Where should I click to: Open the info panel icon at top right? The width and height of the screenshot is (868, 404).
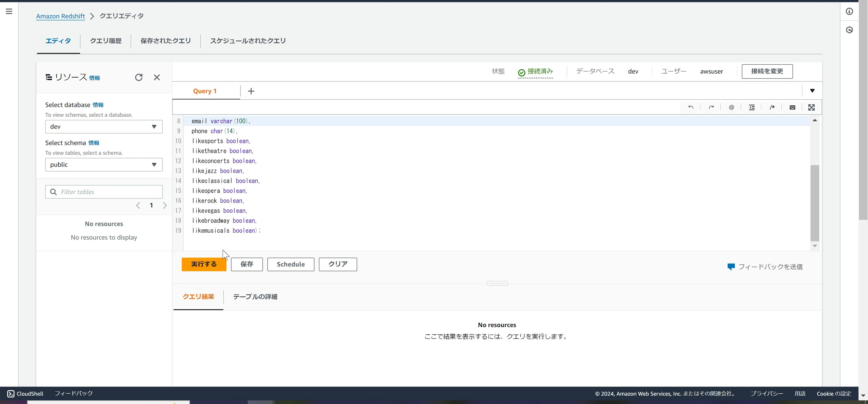click(849, 12)
